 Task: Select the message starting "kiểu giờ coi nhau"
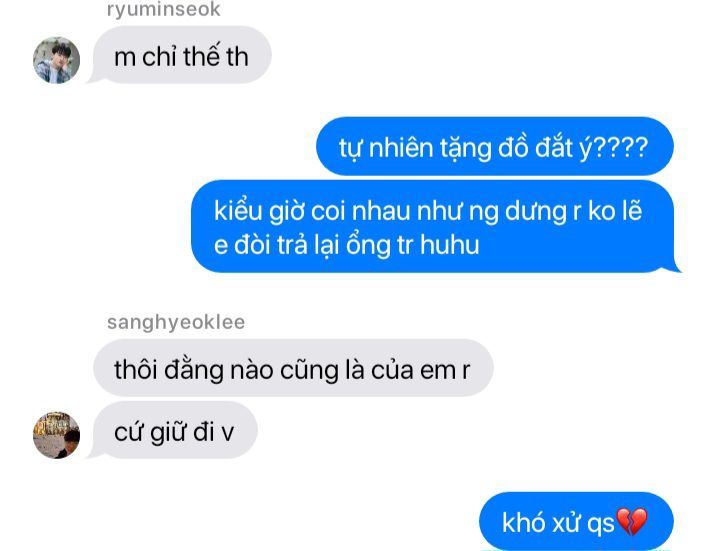432,226
